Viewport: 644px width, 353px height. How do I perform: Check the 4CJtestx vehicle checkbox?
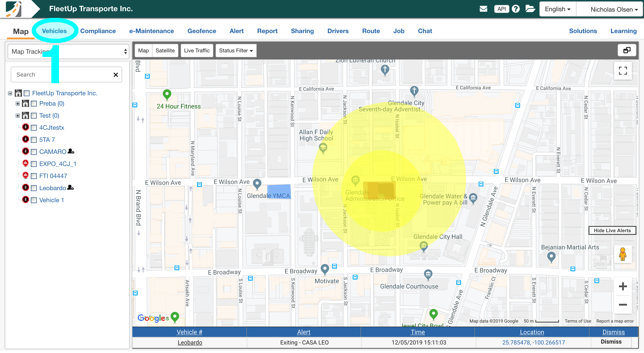(34, 128)
